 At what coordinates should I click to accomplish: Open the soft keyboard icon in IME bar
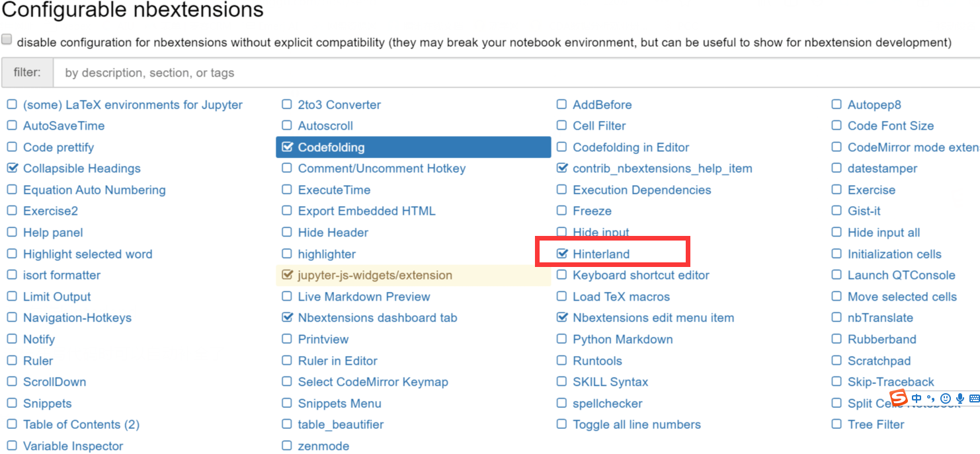974,398
